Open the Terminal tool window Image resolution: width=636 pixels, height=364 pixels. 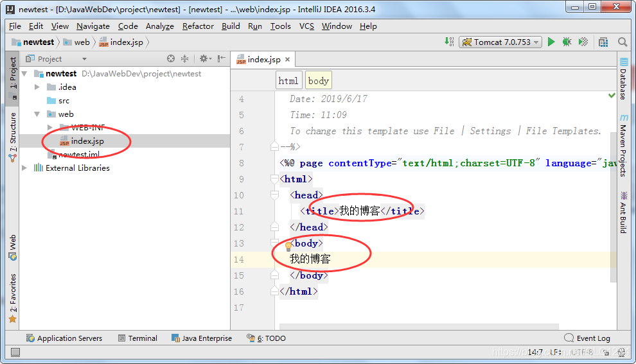coord(137,338)
